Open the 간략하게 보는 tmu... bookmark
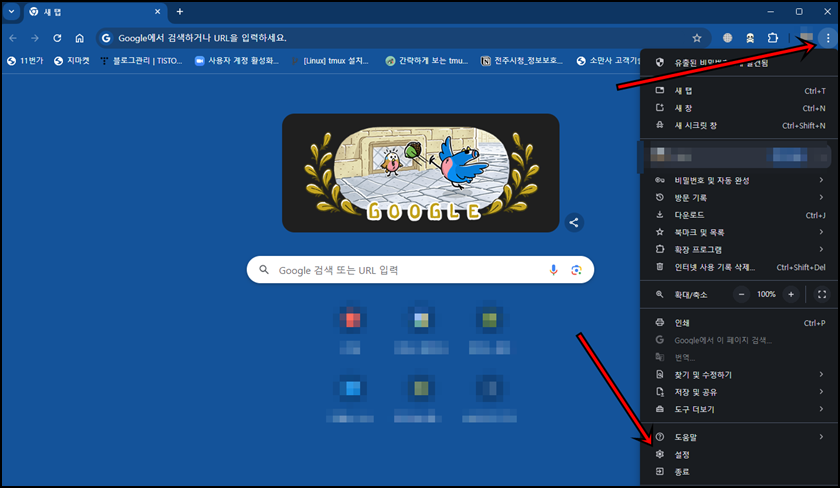This screenshot has width=840, height=488. click(x=427, y=61)
